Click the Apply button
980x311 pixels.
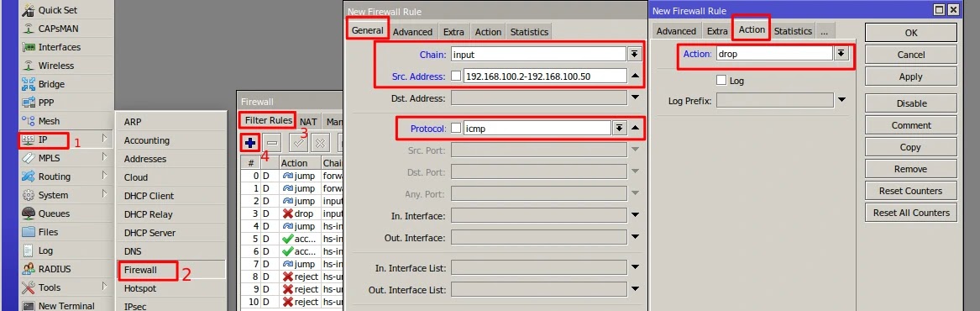tap(910, 76)
